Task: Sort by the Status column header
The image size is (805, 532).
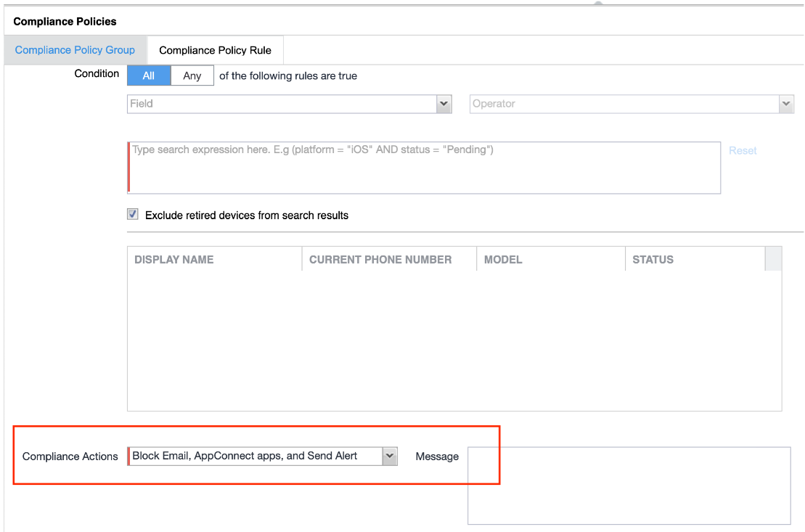Action: [694, 259]
